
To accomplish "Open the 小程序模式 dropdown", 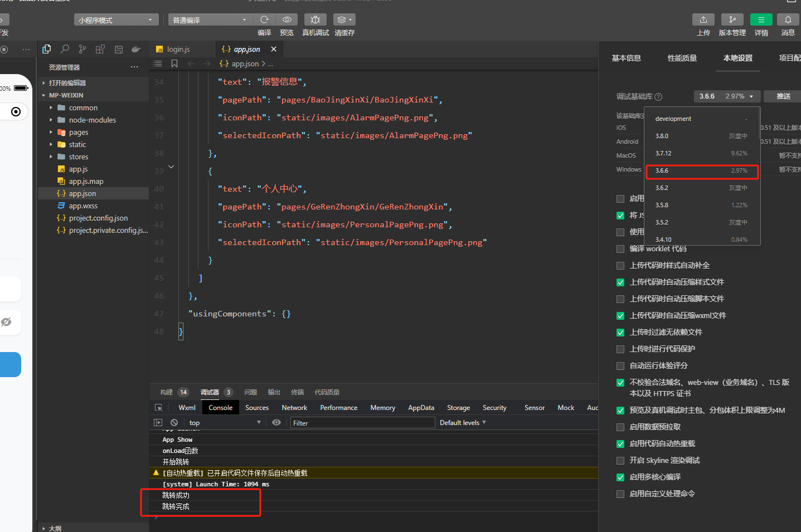I will point(116,20).
